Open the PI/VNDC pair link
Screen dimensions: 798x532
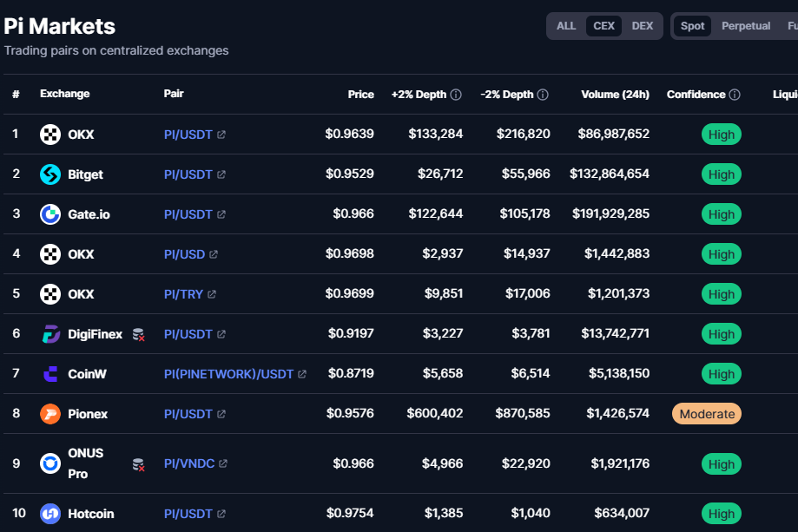click(x=188, y=463)
